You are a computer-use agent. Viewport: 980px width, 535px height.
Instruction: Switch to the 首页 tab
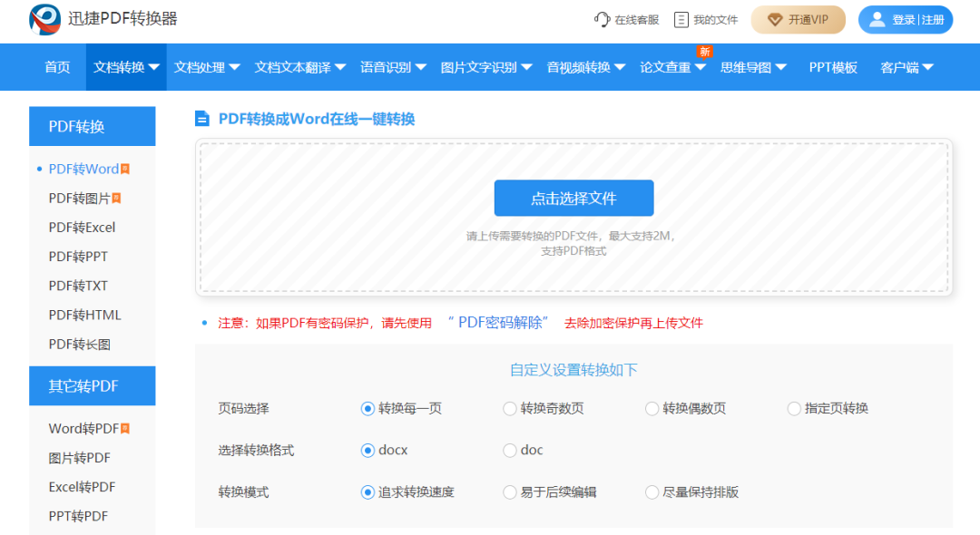56,66
